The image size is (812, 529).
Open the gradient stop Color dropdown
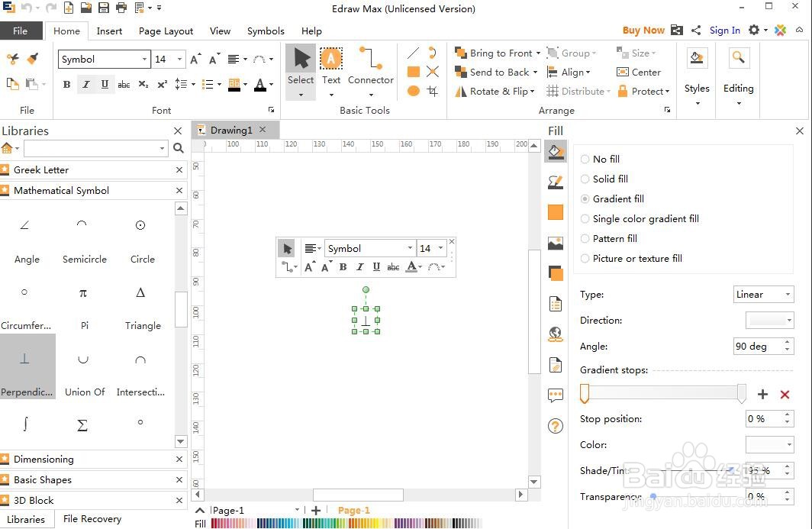pyautogui.click(x=769, y=444)
